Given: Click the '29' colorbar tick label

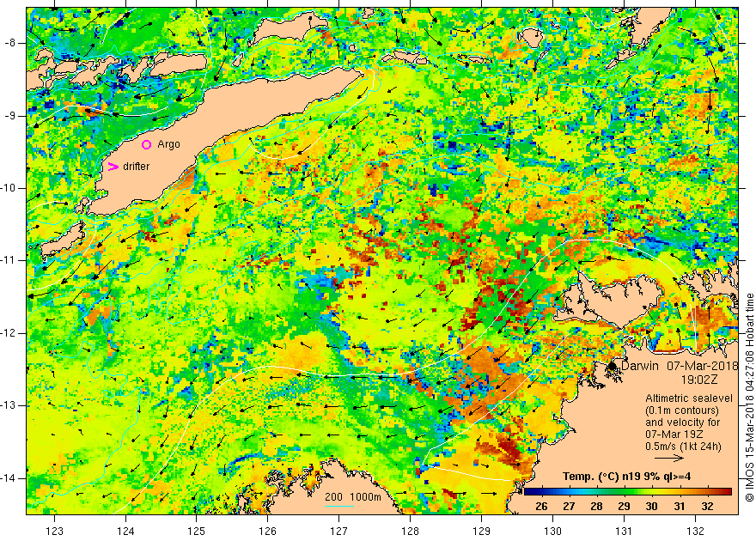Looking at the screenshot, I should click(624, 507).
